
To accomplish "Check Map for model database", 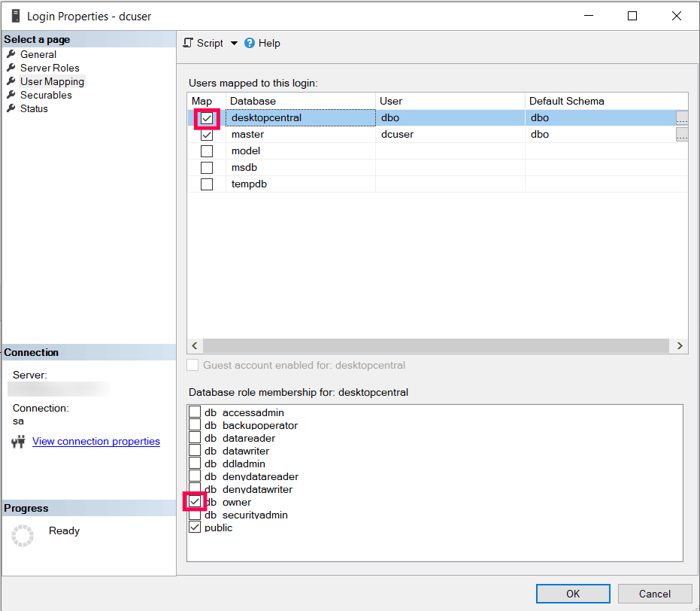I will 207,151.
